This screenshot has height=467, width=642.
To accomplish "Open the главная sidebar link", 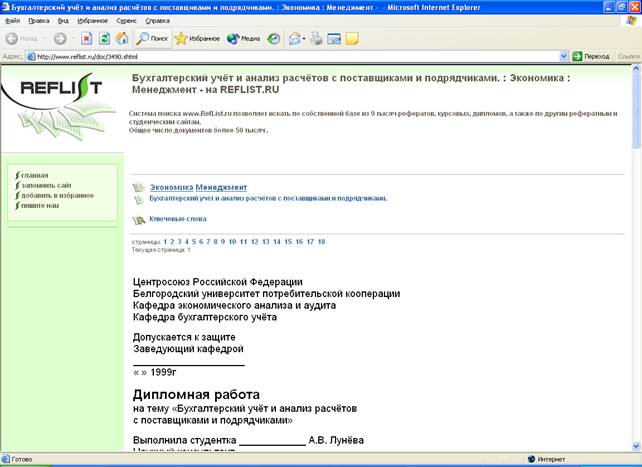I will click(x=34, y=175).
